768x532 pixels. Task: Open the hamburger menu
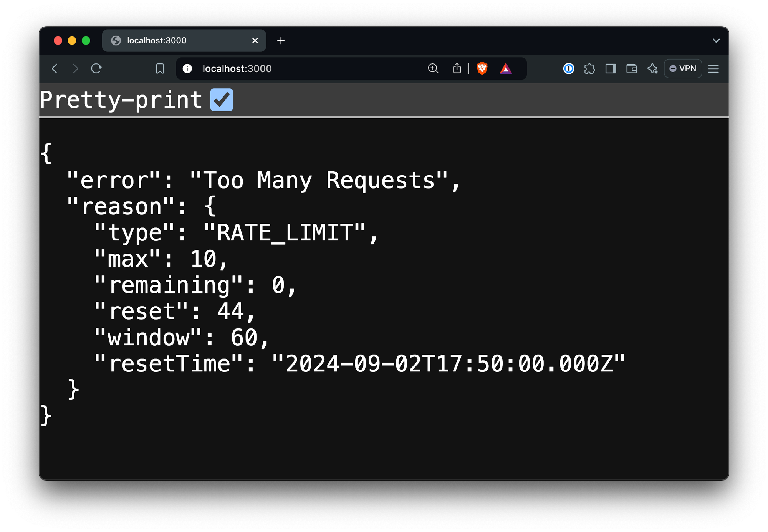pyautogui.click(x=713, y=69)
